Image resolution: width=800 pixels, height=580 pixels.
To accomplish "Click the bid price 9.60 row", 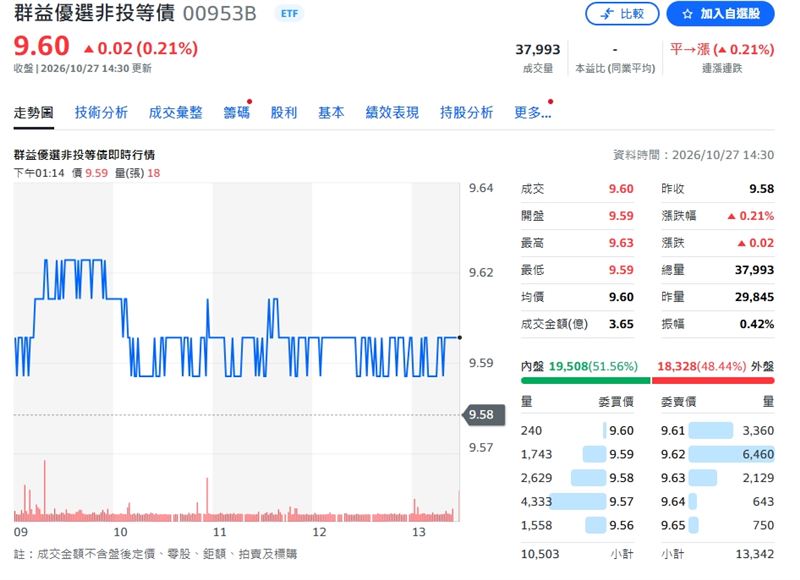I will click(577, 431).
